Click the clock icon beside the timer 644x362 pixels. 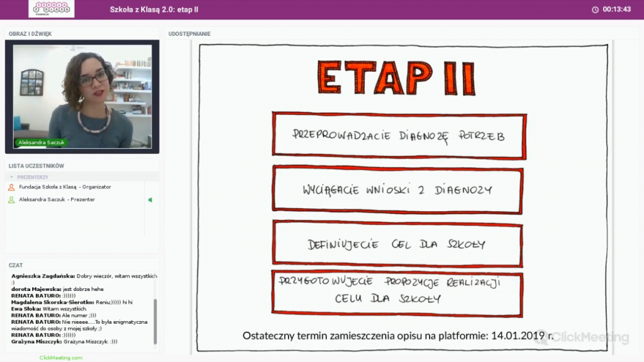point(595,9)
